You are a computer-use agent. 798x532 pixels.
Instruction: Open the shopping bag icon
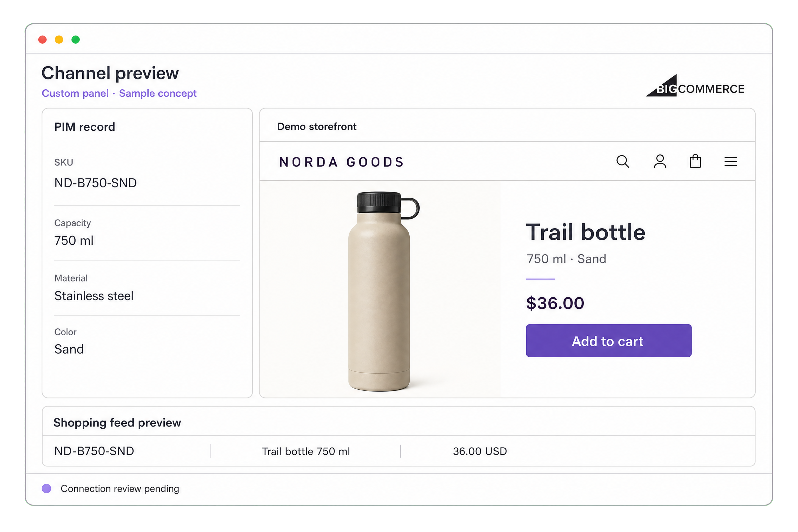695,161
